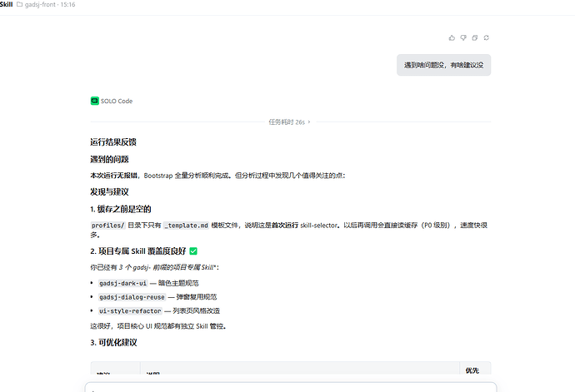Click the heading 运行结果反馈
This screenshot has width=575, height=392.
pyautogui.click(x=113, y=142)
